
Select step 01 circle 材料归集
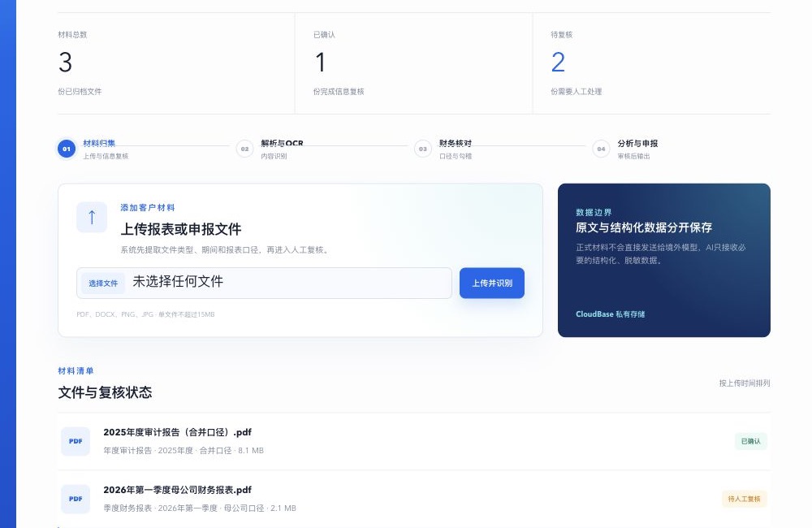[x=67, y=149]
